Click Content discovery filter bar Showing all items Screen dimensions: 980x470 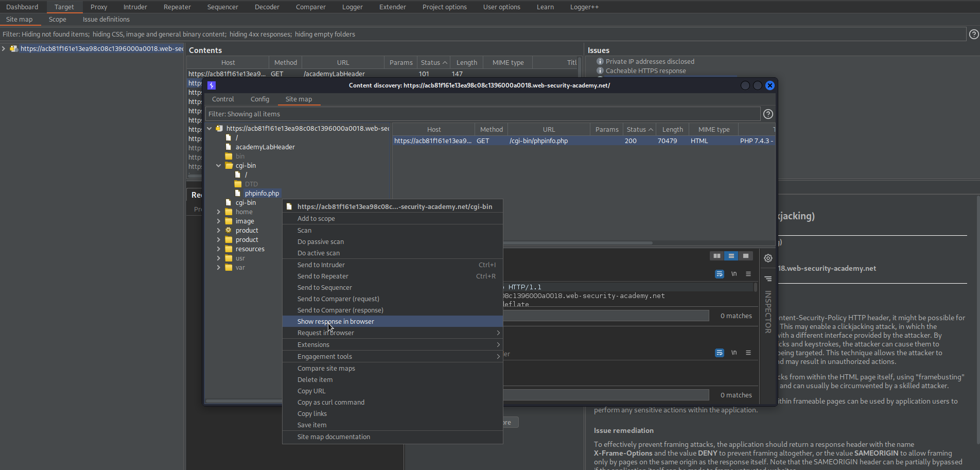coord(483,114)
